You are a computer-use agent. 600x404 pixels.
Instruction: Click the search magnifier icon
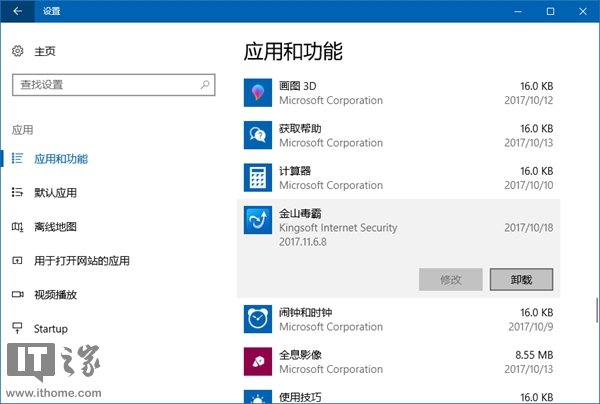click(205, 85)
